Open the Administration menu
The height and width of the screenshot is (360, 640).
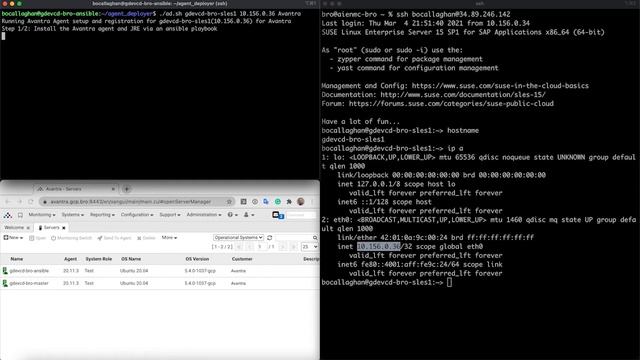(204, 215)
